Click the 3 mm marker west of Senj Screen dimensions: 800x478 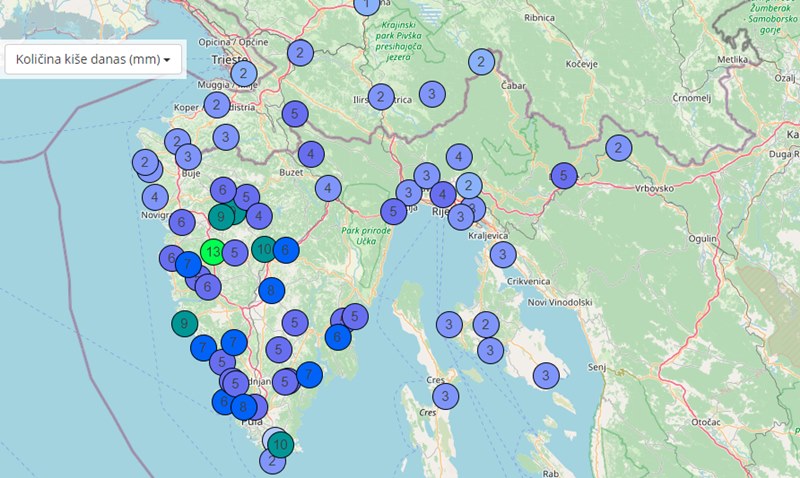pos(545,375)
